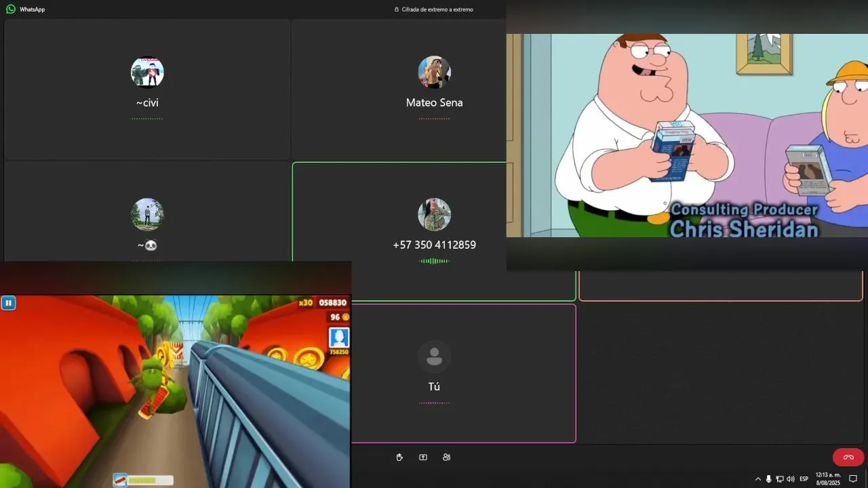The height and width of the screenshot is (488, 868).
Task: Click the 'Cifrada de extremo a extremo' text
Action: tap(437, 9)
